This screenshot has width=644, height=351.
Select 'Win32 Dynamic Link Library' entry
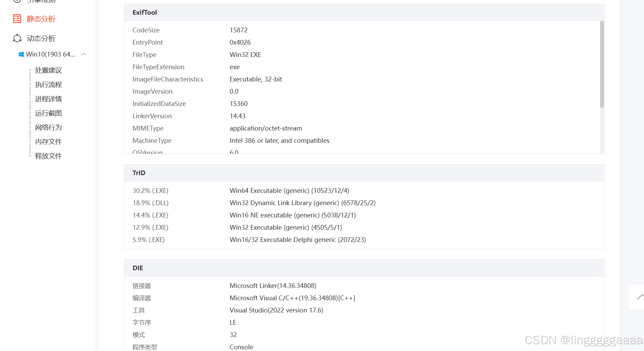coord(303,203)
